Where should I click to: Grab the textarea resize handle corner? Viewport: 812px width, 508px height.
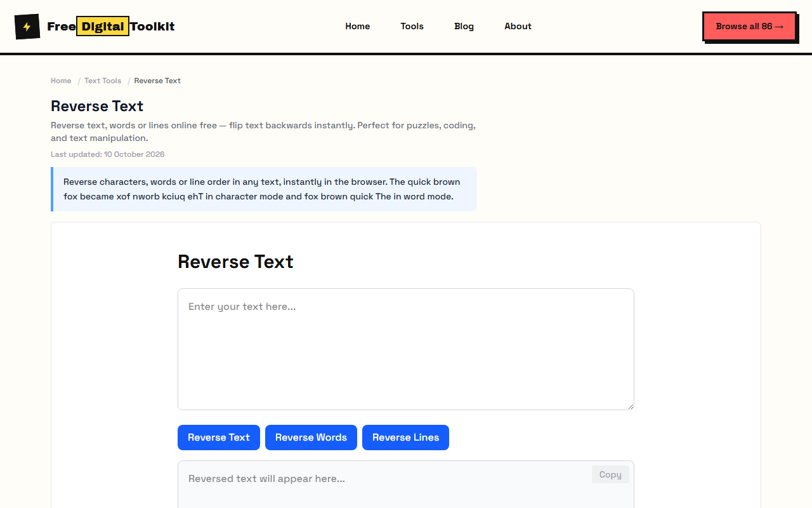[630, 406]
